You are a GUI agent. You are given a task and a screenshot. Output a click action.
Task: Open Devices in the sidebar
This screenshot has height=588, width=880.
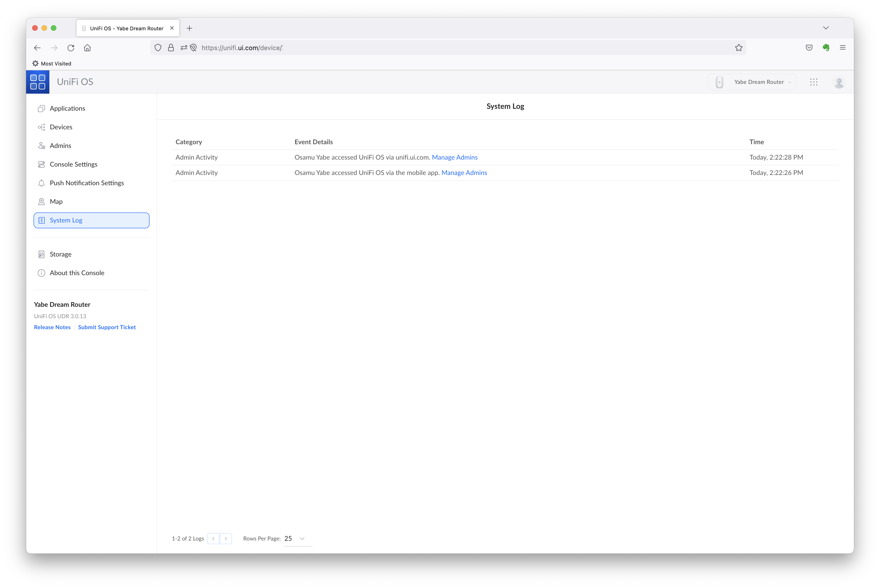pyautogui.click(x=92, y=127)
